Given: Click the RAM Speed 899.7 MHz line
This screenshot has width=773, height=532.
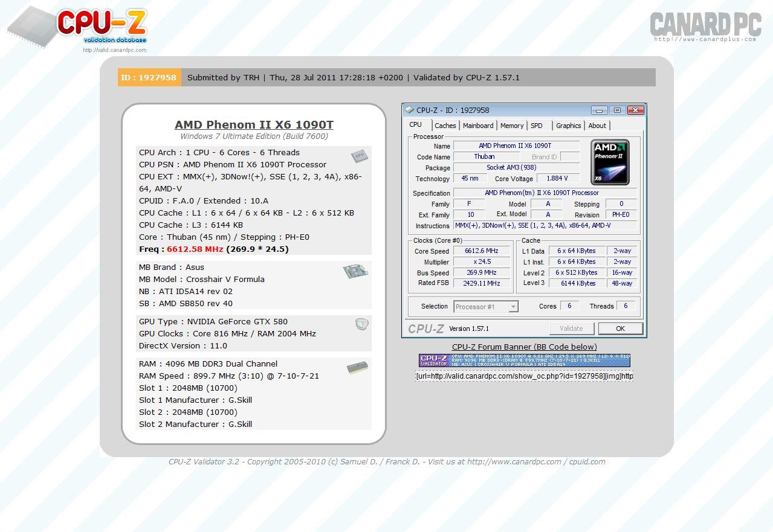Looking at the screenshot, I should pos(229,376).
